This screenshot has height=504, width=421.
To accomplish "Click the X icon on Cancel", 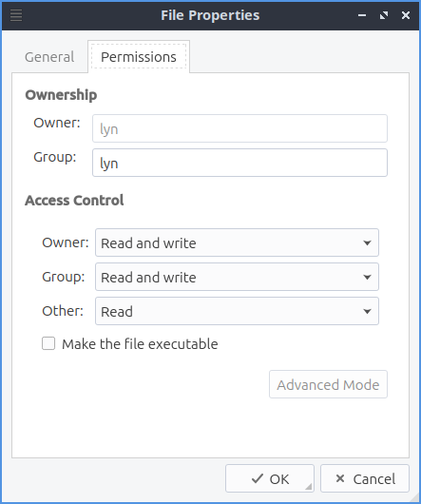I will tap(340, 478).
